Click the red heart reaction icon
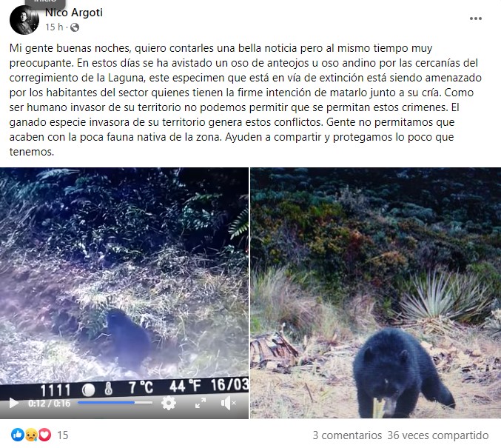The width and height of the screenshot is (501, 448). [x=44, y=435]
